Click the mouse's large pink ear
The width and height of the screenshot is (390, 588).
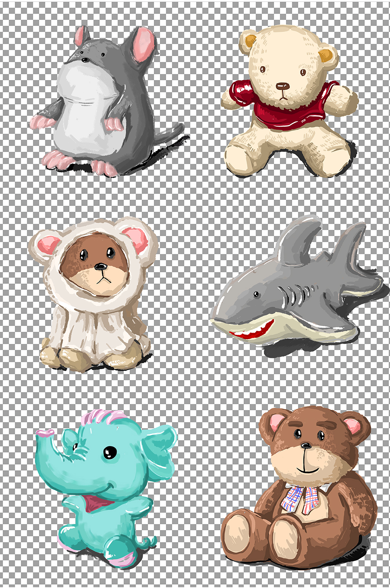pyautogui.click(x=144, y=45)
